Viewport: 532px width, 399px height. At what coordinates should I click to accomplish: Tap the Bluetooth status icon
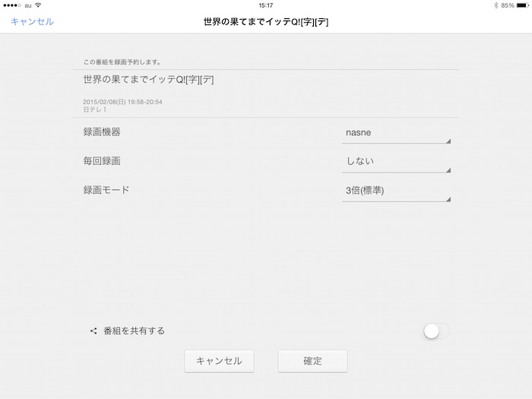tap(495, 5)
